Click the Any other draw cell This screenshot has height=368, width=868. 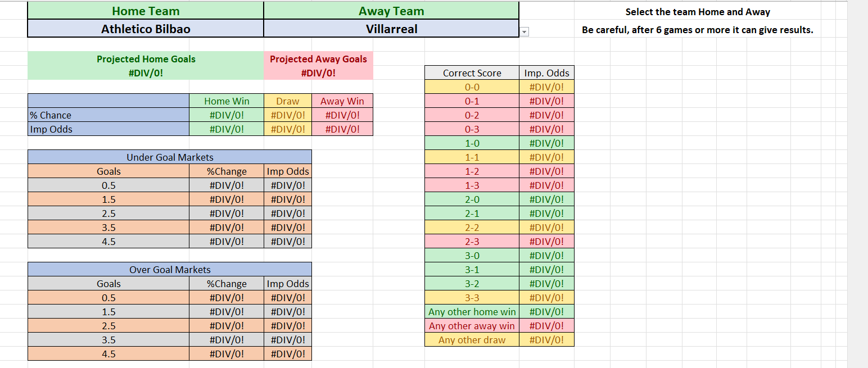tap(472, 340)
